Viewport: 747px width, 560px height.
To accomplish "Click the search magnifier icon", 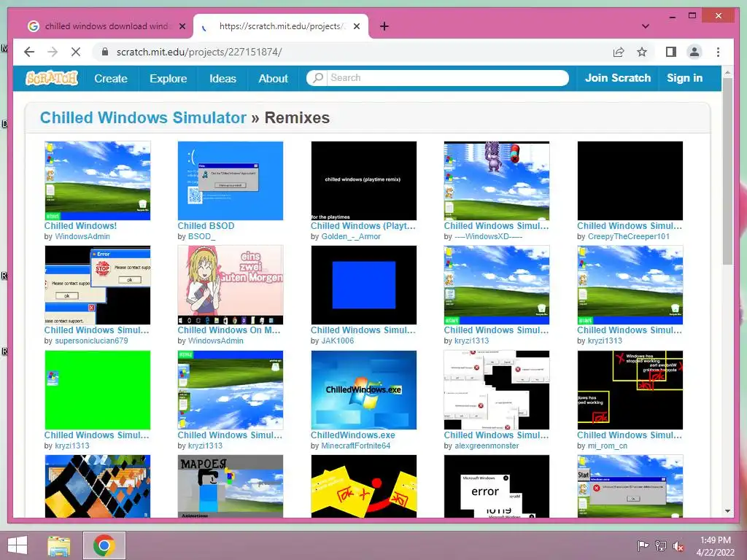I will click(x=318, y=77).
